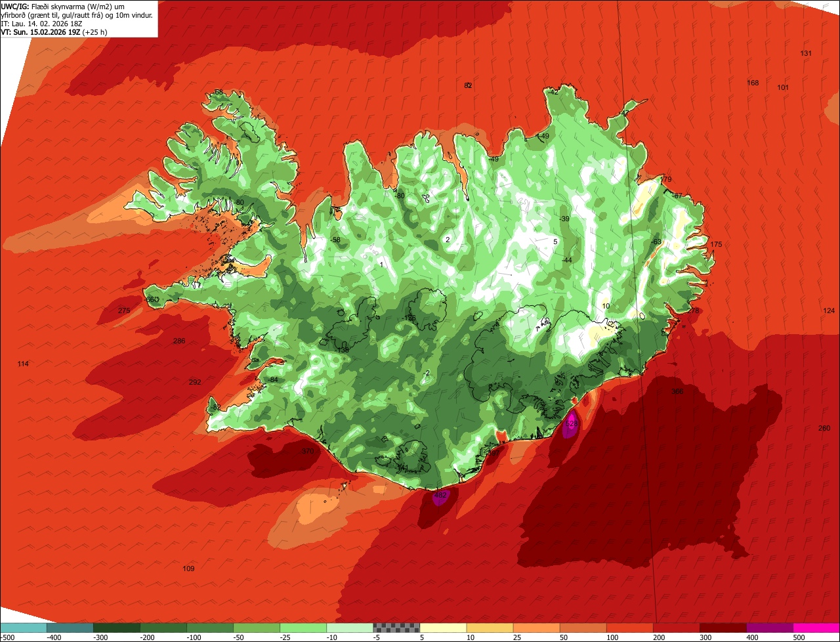Click the 328 value in the magenta patch
Image resolution: width=840 pixels, height=642 pixels.
[572, 424]
